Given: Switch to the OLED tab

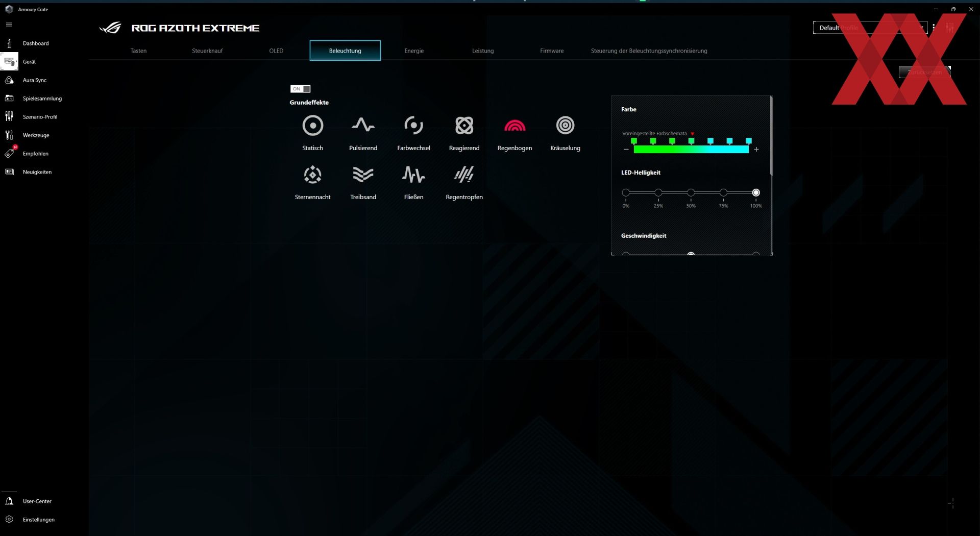Looking at the screenshot, I should (x=276, y=51).
